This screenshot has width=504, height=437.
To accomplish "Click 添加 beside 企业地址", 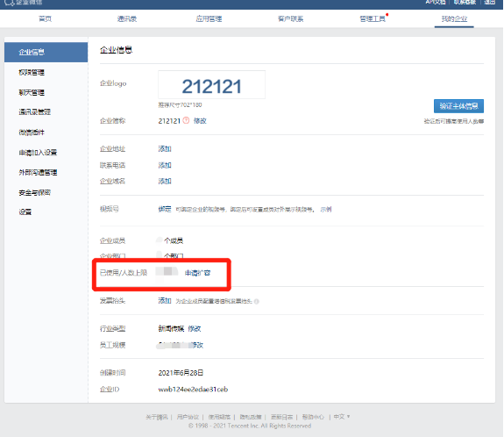I will click(x=165, y=148).
